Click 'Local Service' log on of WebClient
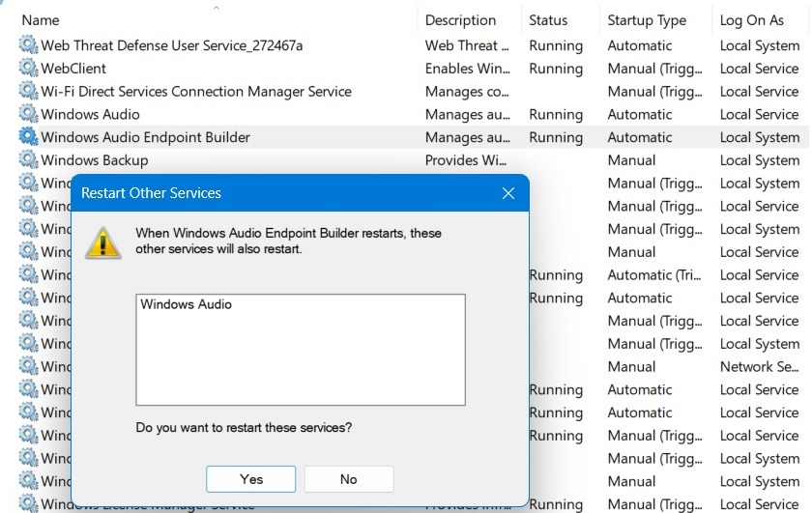This screenshot has height=513, width=812. (759, 69)
